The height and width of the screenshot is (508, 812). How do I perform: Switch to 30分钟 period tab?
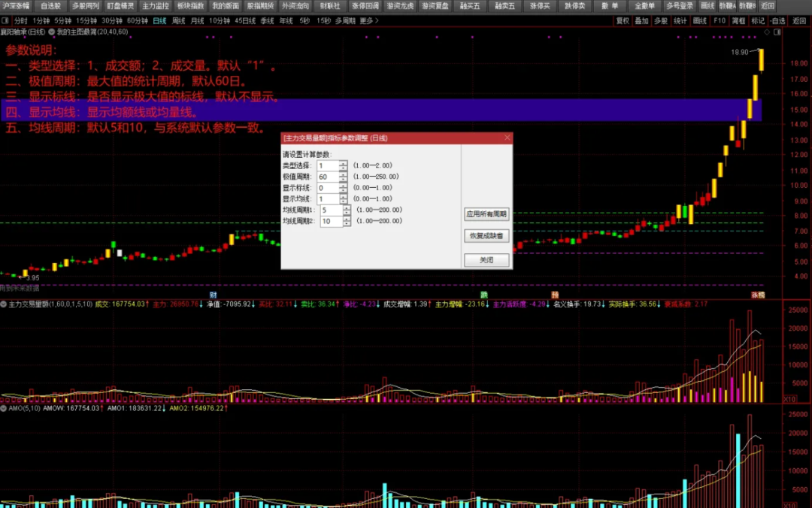(x=112, y=21)
